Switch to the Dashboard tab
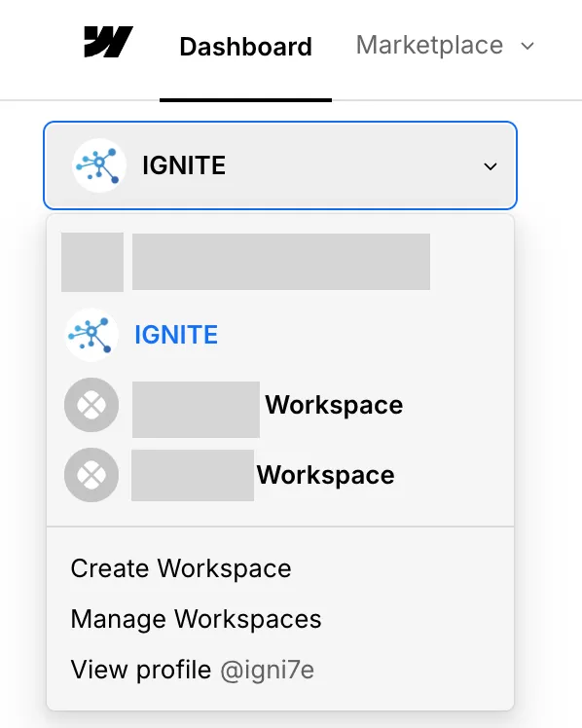 pyautogui.click(x=245, y=47)
